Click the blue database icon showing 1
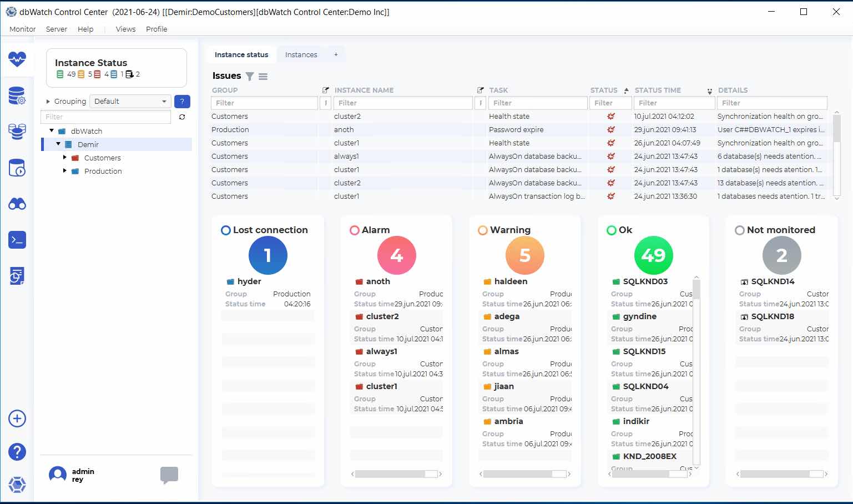 point(114,74)
